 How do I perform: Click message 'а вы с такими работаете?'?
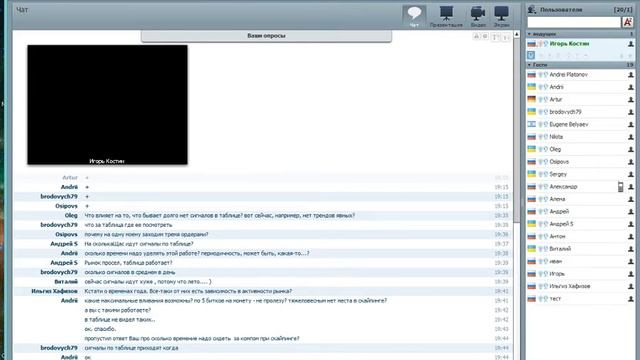(118, 310)
